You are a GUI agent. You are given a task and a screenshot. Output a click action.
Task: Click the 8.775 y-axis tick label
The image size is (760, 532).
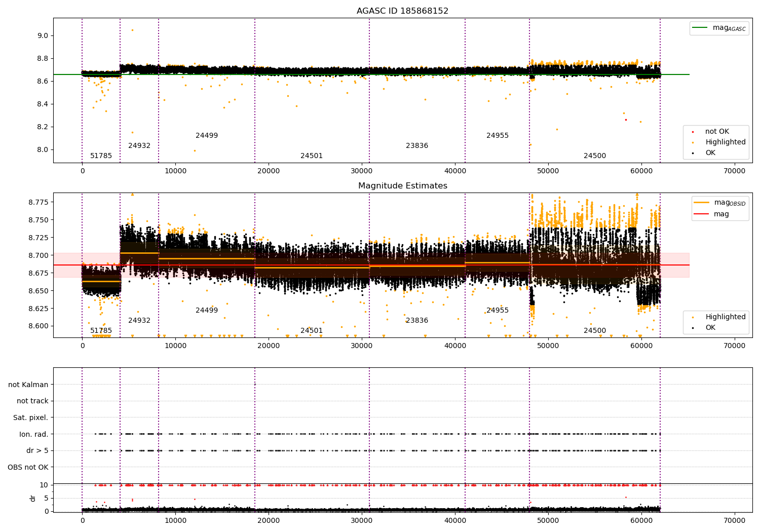point(39,202)
